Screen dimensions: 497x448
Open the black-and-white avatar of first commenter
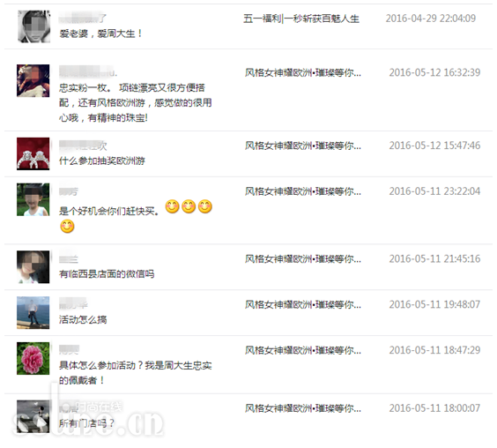point(33,26)
